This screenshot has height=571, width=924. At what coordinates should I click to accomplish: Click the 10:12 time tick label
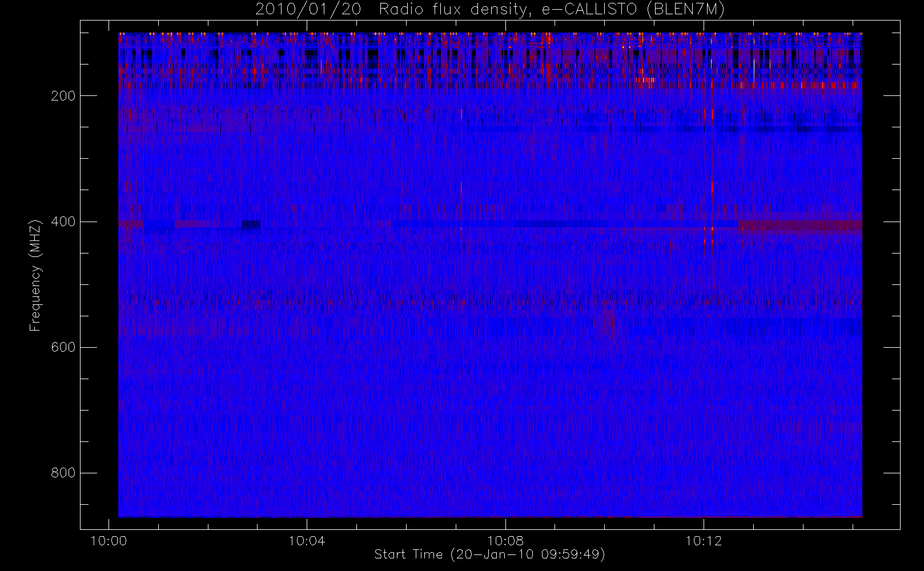point(704,541)
